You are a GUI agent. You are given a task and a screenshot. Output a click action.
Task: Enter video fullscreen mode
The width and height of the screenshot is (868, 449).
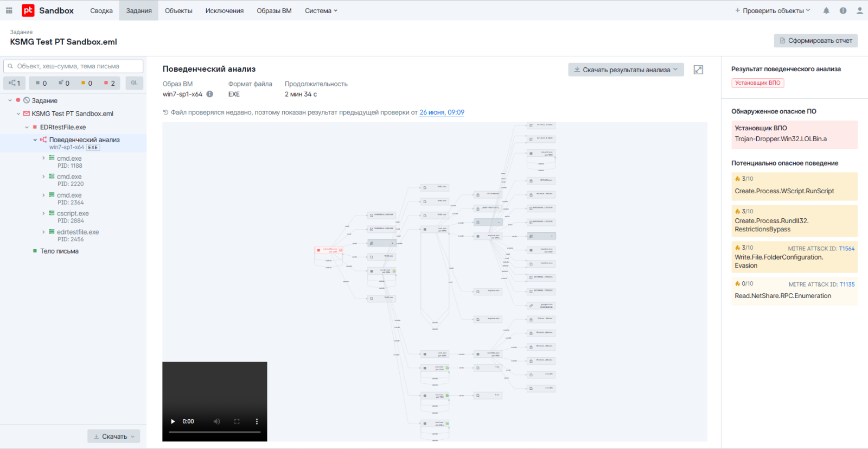tap(237, 421)
